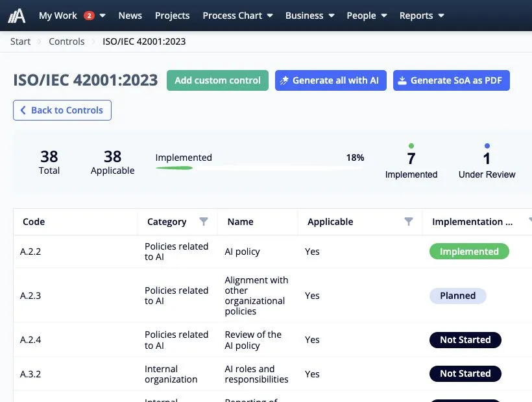The width and height of the screenshot is (532, 402).
Task: Click 'Review of the AI policy' cell
Action: [253, 340]
